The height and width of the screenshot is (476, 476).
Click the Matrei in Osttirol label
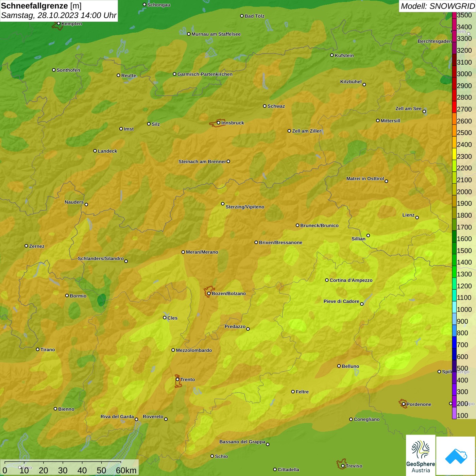(365, 178)
